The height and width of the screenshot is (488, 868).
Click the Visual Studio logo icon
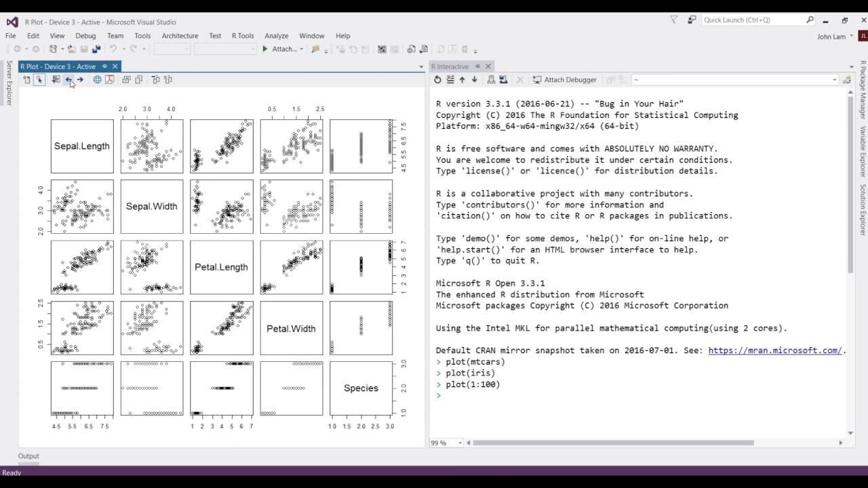(x=12, y=21)
